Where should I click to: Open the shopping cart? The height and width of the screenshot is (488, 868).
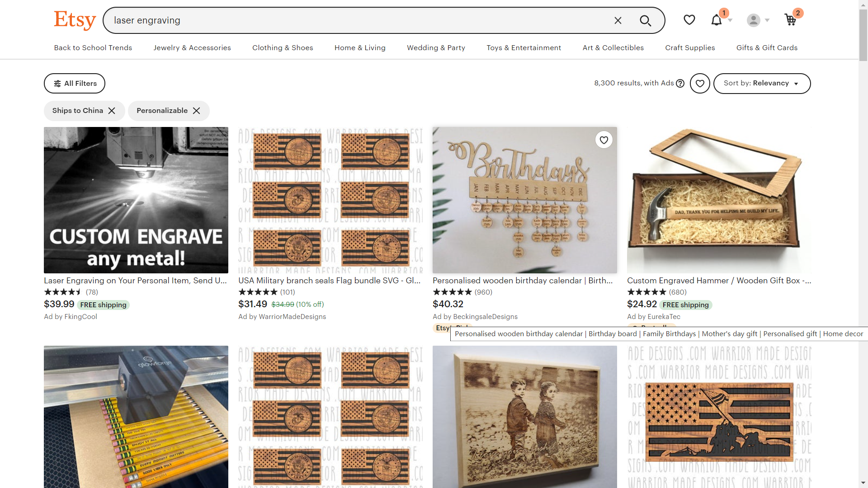791,20
